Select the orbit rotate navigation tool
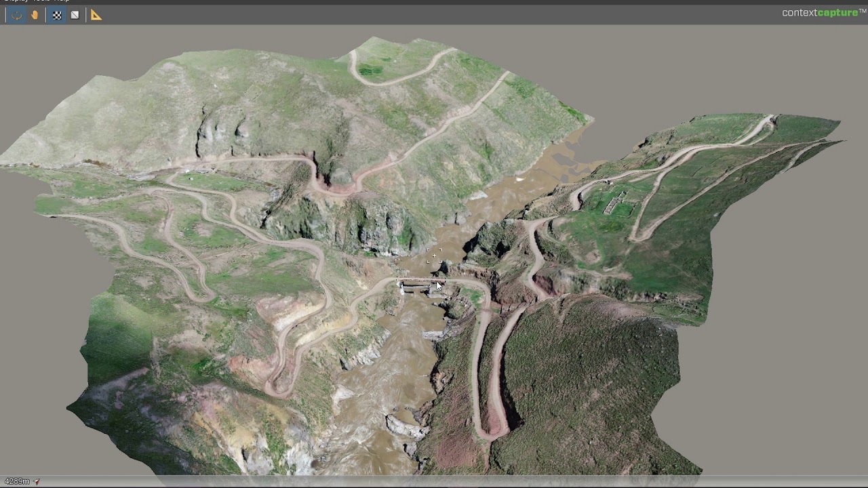This screenshot has height=488, width=868. click(x=17, y=15)
